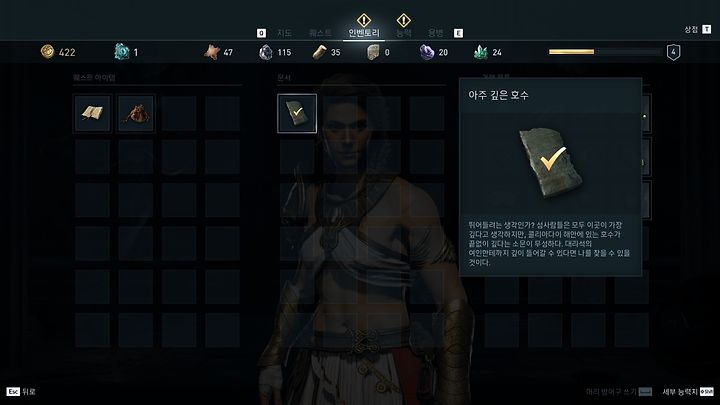
Task: Select the open book quest item
Action: pyautogui.click(x=92, y=113)
